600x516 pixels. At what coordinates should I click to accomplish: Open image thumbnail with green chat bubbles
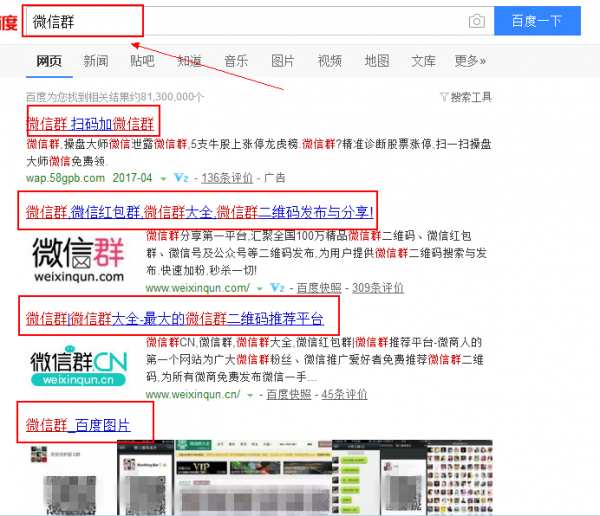(x=356, y=478)
